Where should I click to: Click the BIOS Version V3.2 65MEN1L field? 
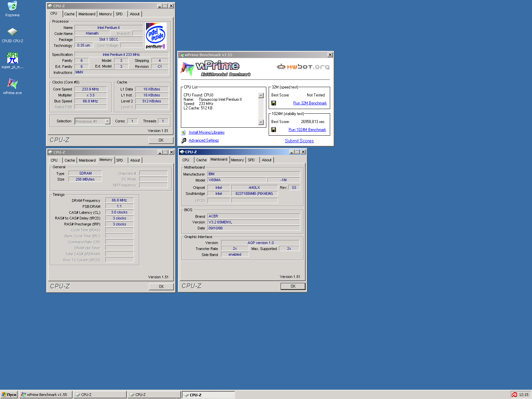[x=254, y=222]
